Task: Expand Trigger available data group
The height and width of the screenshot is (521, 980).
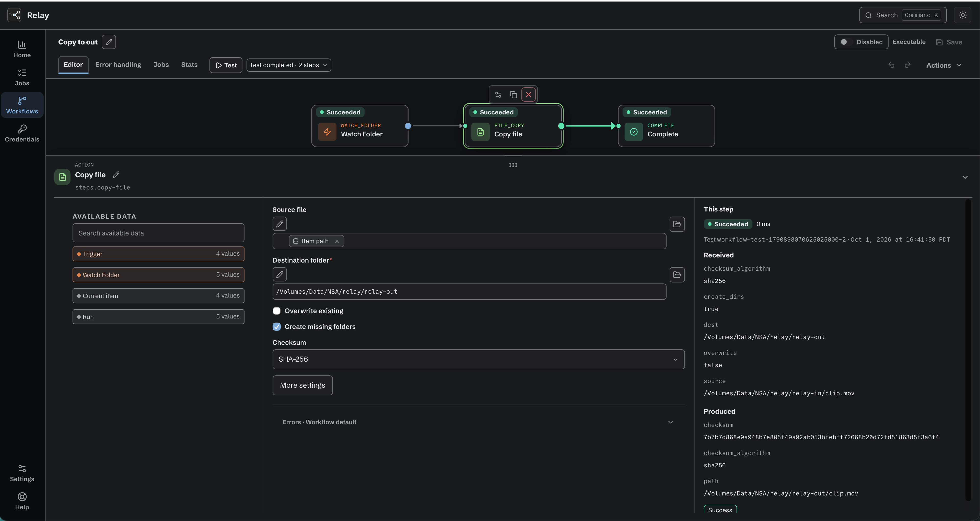Action: 158,254
